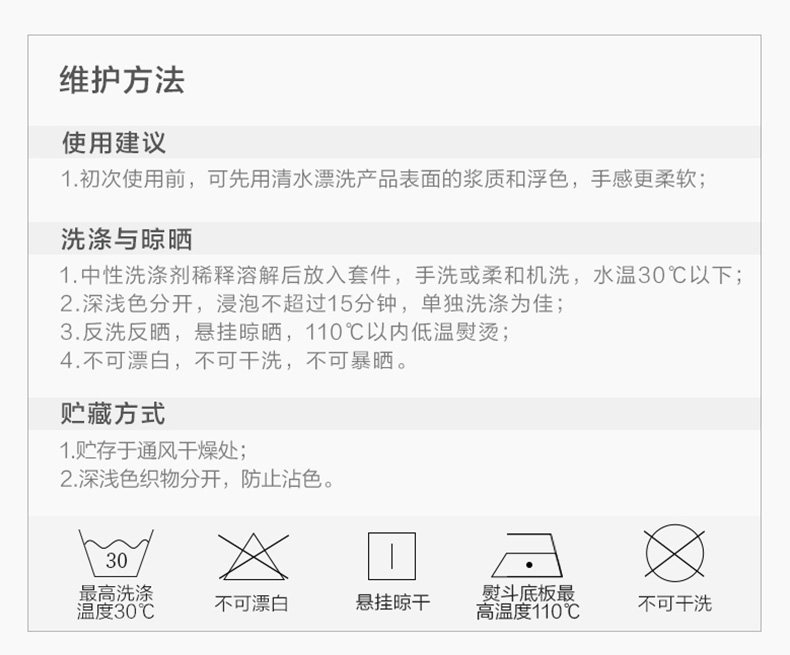Click the 30°C wash tub icon
790x655 pixels.
[116, 553]
